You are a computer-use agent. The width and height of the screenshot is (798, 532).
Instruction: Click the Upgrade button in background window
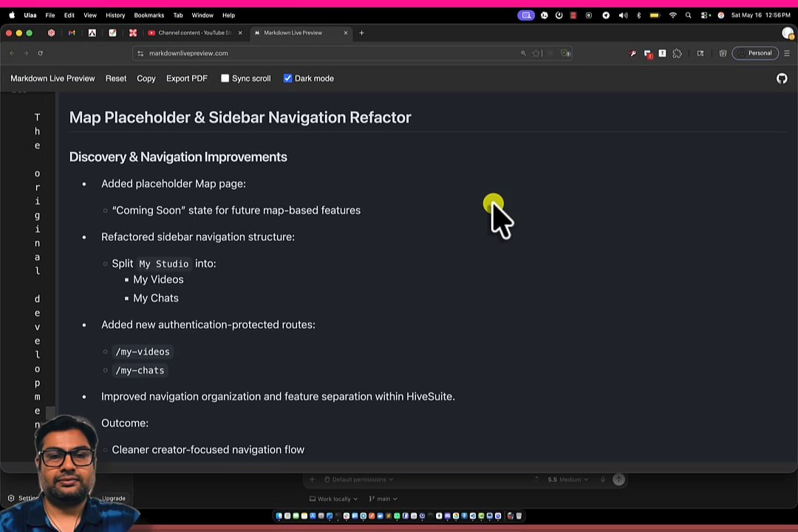114,499
